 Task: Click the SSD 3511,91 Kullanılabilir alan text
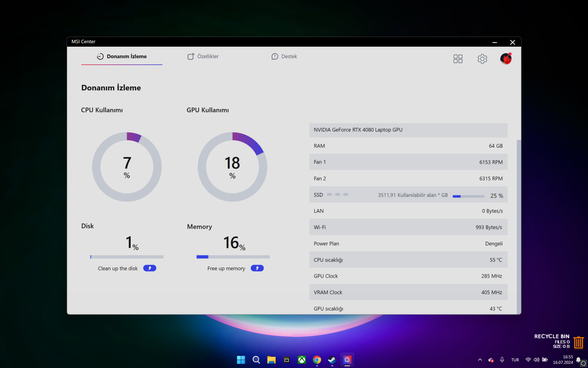413,195
